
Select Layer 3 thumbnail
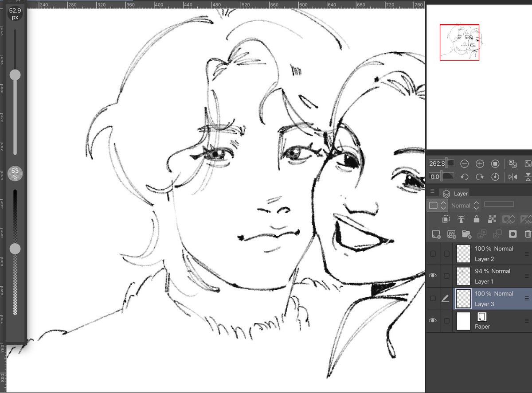(463, 299)
